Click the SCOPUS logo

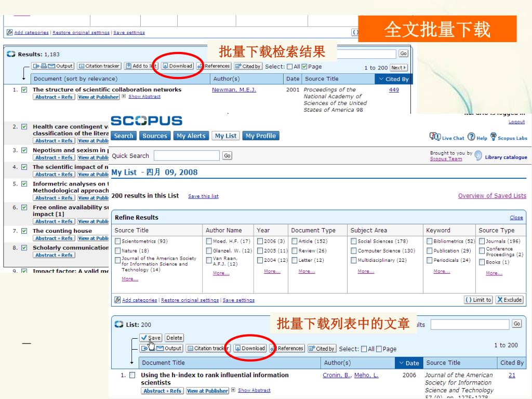click(147, 121)
